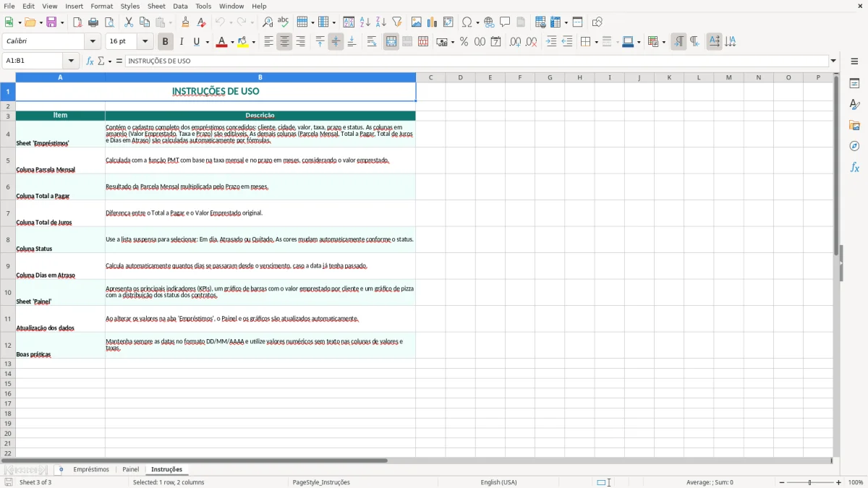The height and width of the screenshot is (488, 868).
Task: Click the Clear Direct Formatting icon
Action: [x=201, y=22]
